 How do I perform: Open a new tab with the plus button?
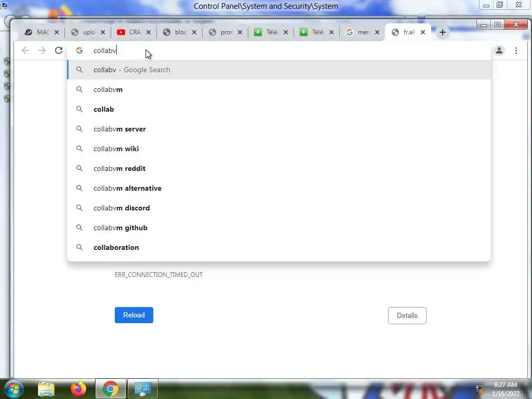pos(443,32)
